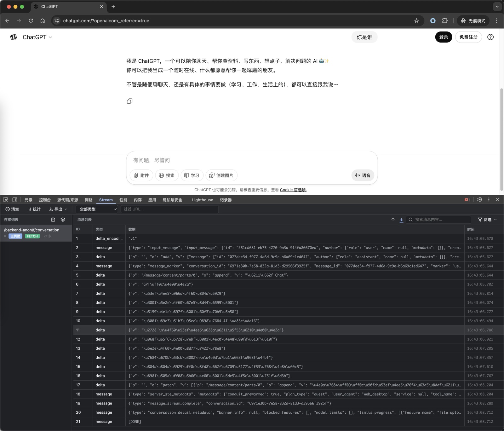Start 语音 voice mode
The width and height of the screenshot is (504, 431).
pos(363,175)
